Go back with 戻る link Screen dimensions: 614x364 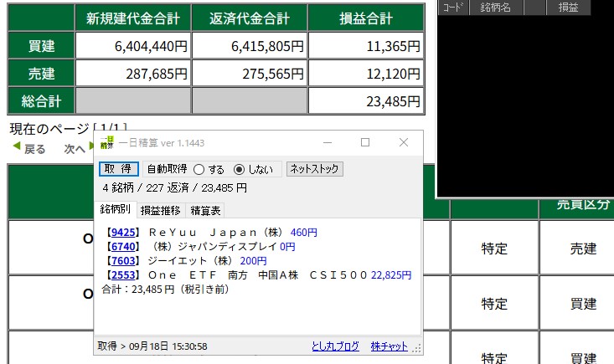(34, 149)
